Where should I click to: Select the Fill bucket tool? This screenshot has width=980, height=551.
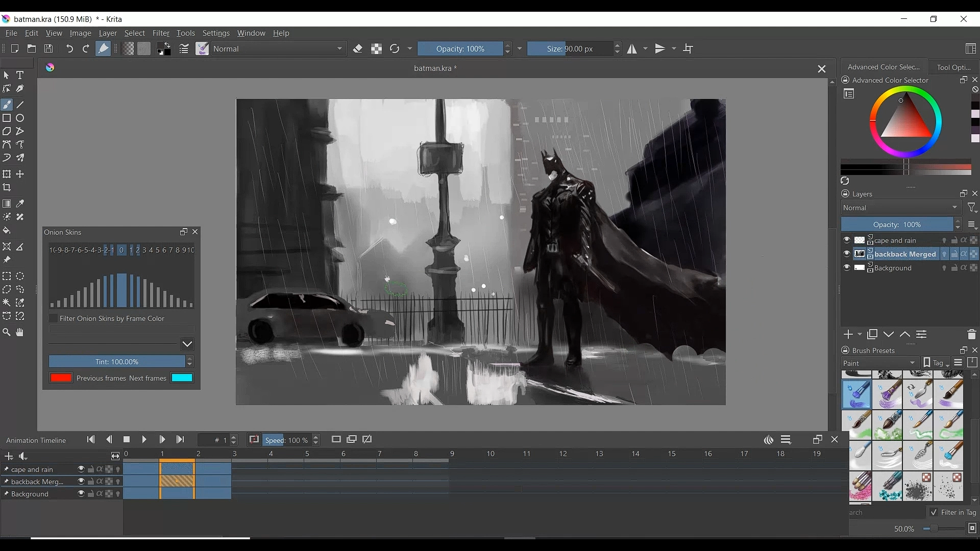[7, 231]
